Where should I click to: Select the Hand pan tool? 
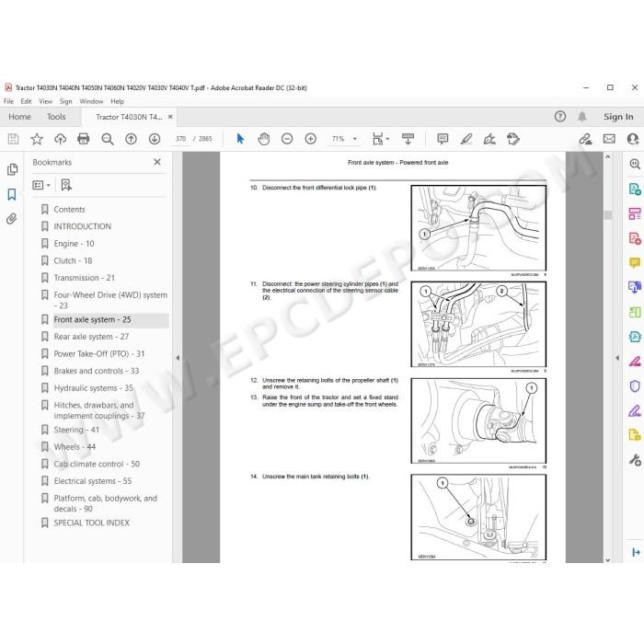(264, 139)
